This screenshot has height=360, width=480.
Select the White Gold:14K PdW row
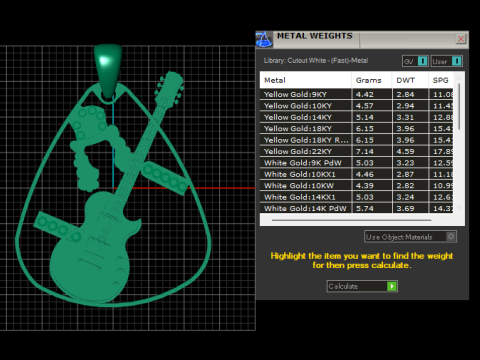[356, 208]
